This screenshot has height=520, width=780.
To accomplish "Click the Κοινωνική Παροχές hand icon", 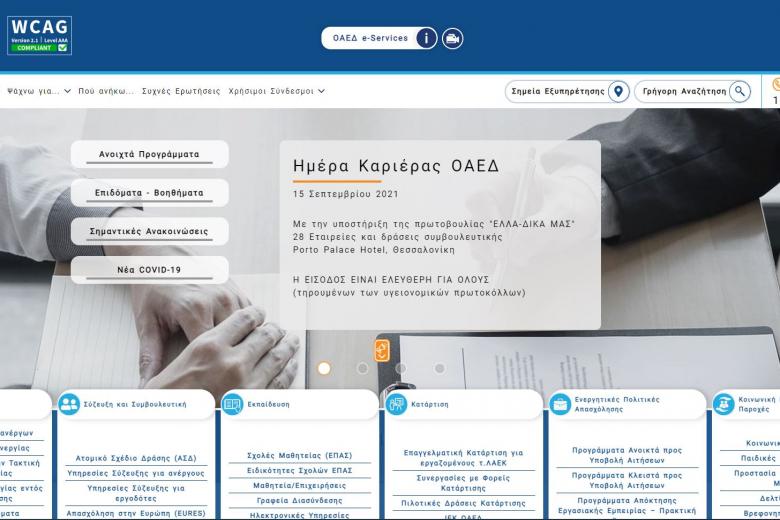I will pos(723,404).
